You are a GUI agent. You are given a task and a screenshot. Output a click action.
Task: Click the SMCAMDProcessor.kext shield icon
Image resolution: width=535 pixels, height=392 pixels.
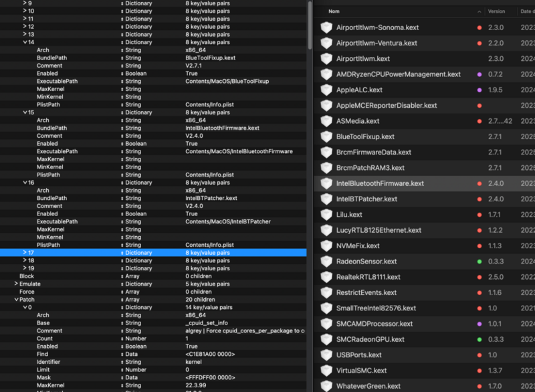point(326,324)
